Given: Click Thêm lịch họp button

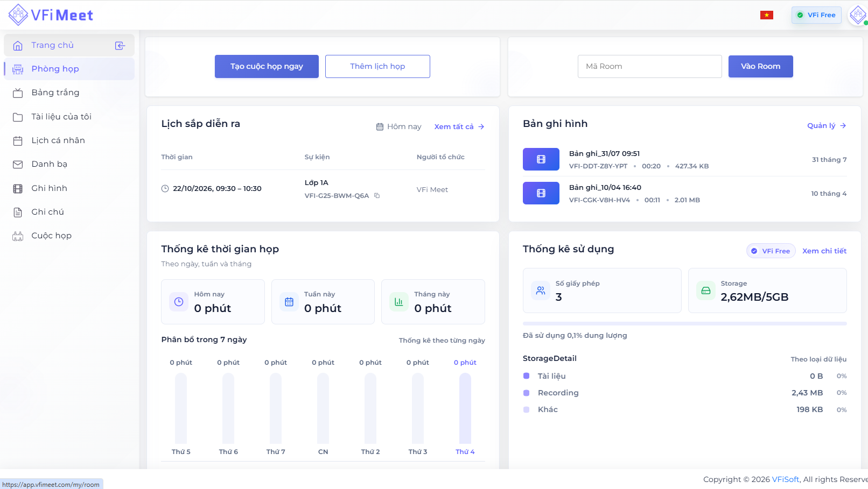Looking at the screenshot, I should click(x=377, y=66).
